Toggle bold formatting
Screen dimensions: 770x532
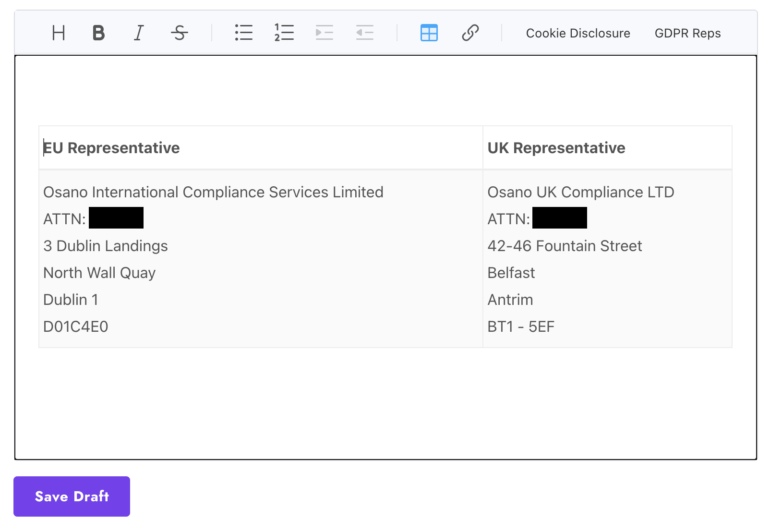98,33
